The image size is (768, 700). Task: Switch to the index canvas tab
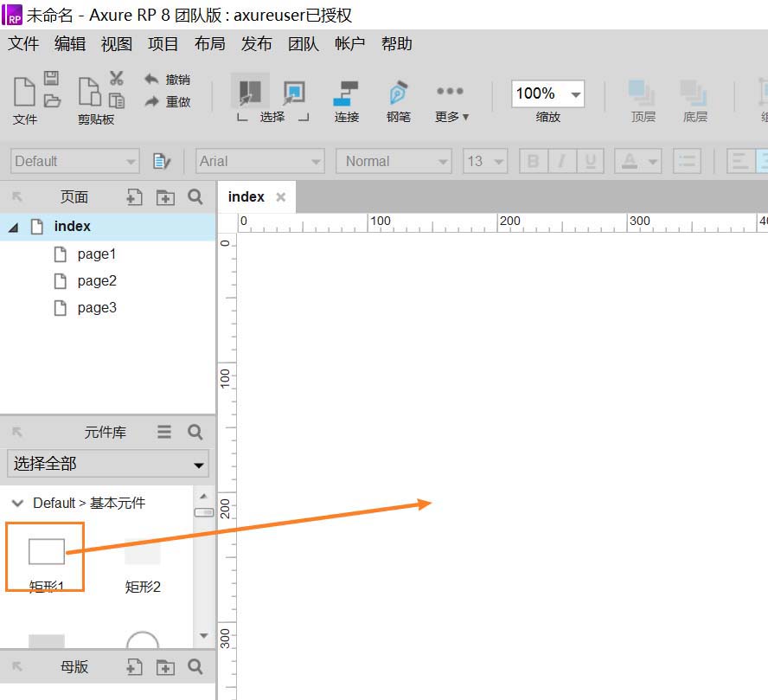click(246, 197)
